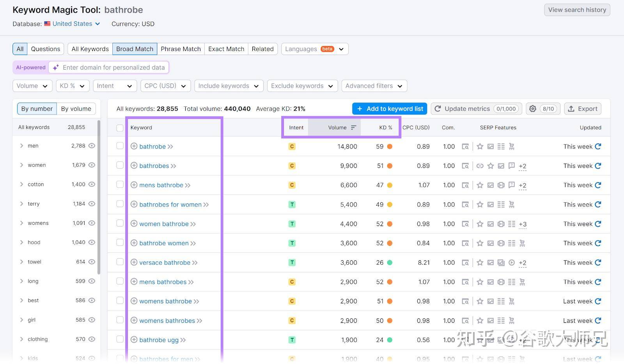Click the reviews star icon in bathrobe row

pyautogui.click(x=480, y=147)
